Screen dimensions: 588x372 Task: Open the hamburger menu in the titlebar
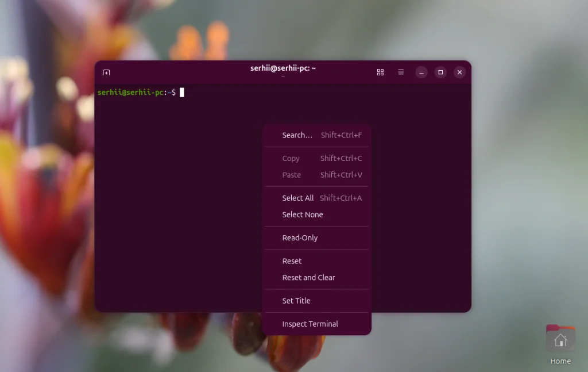(401, 72)
